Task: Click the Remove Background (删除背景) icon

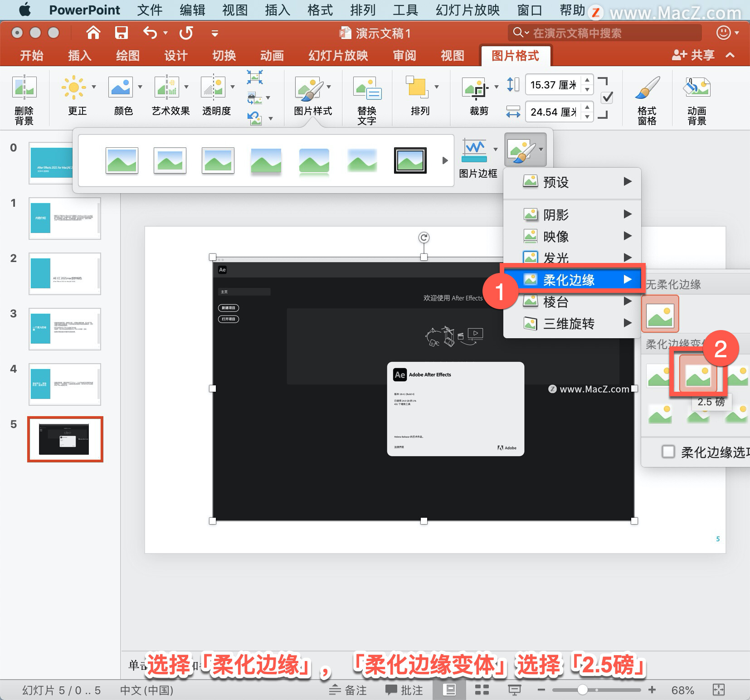Action: (24, 87)
